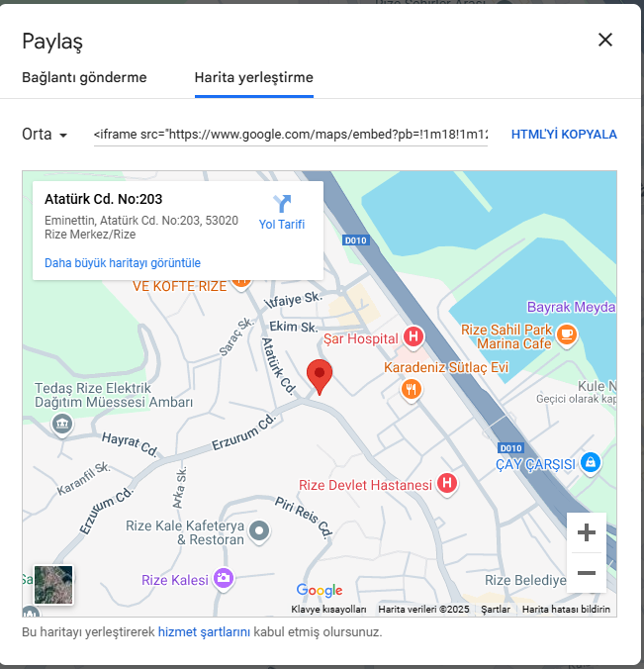Click Tedaş Rize Elektrik building icon
The width and height of the screenshot is (644, 669).
point(62,424)
